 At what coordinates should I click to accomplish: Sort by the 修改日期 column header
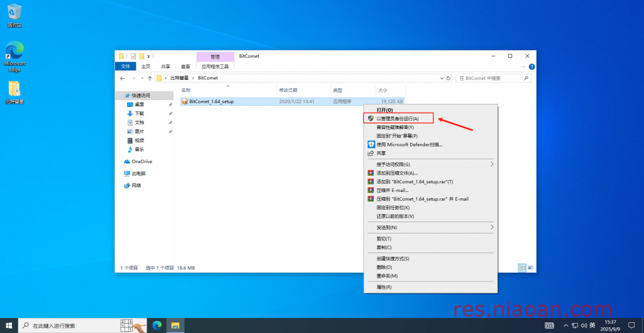pos(304,90)
